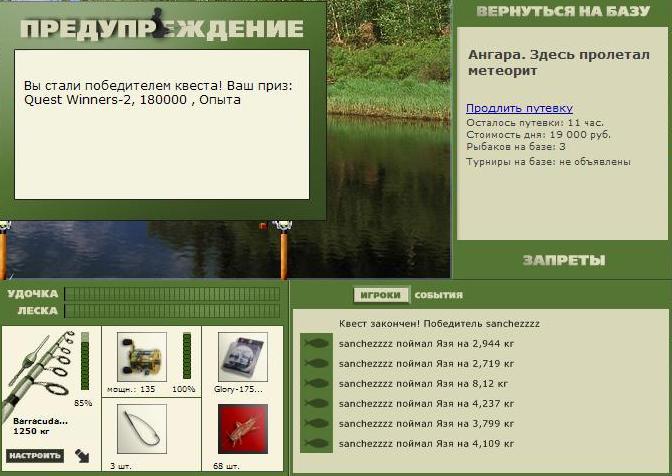
Task: Click the '68 шт.' bait count
Action: tap(226, 466)
